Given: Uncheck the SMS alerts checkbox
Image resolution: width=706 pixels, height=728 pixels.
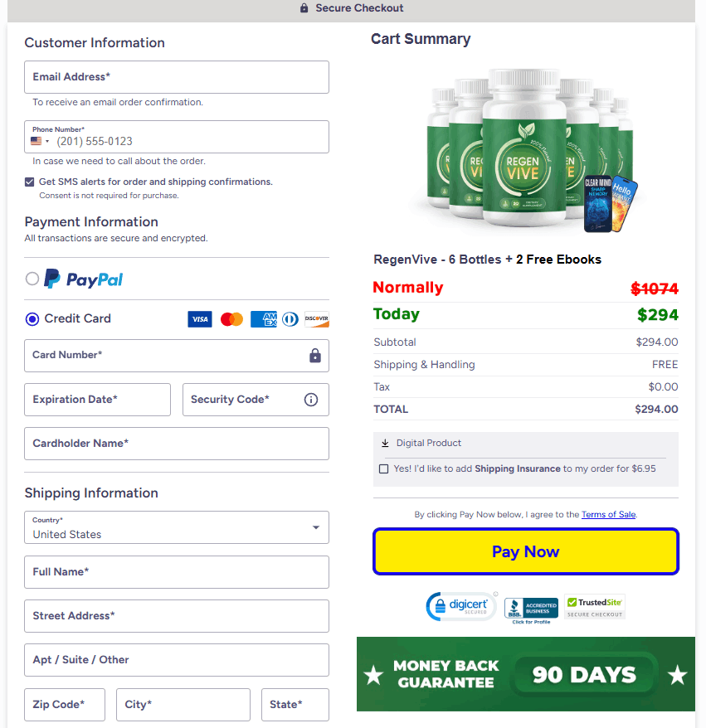Looking at the screenshot, I should click(30, 182).
